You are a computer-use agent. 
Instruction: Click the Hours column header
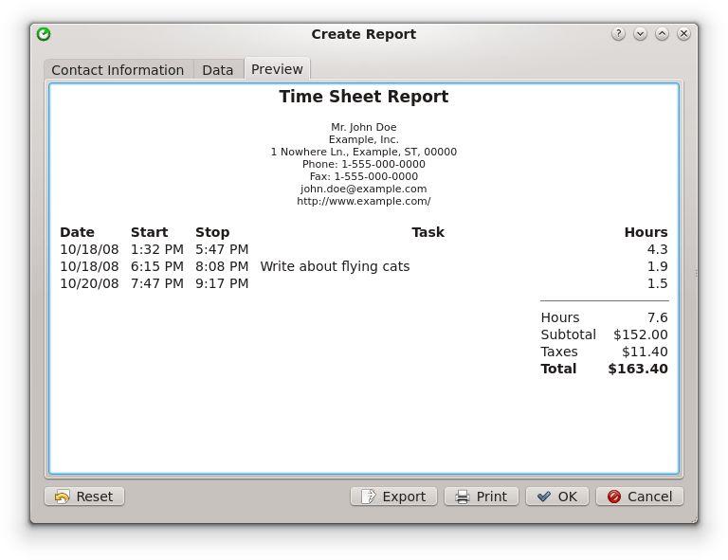[x=646, y=232]
